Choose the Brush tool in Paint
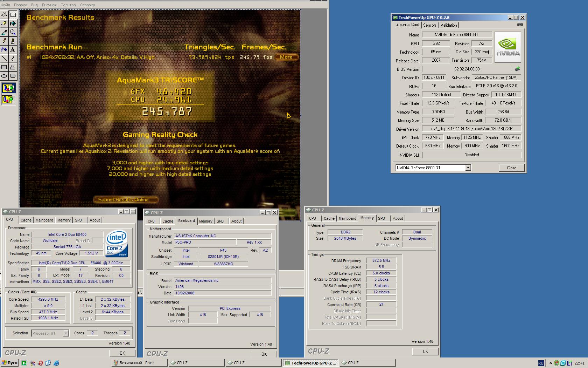This screenshot has height=368, width=588. 13,41
